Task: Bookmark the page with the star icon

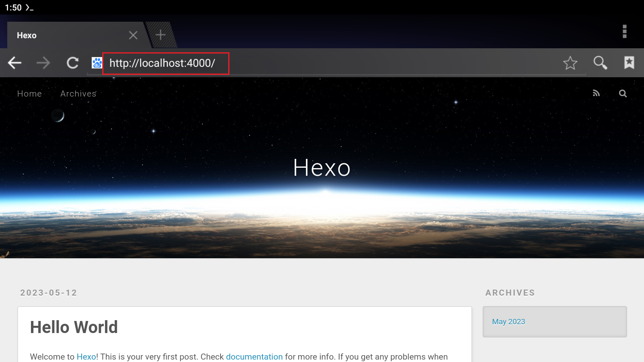Action: [x=570, y=63]
